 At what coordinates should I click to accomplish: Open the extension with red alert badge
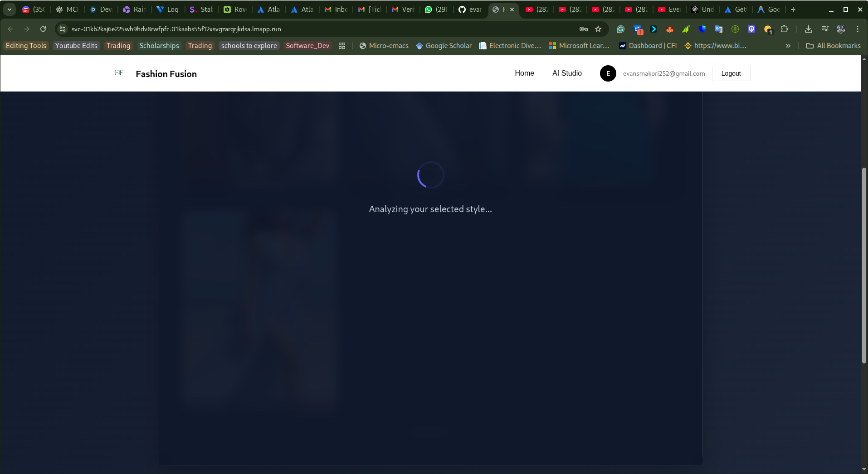point(638,29)
